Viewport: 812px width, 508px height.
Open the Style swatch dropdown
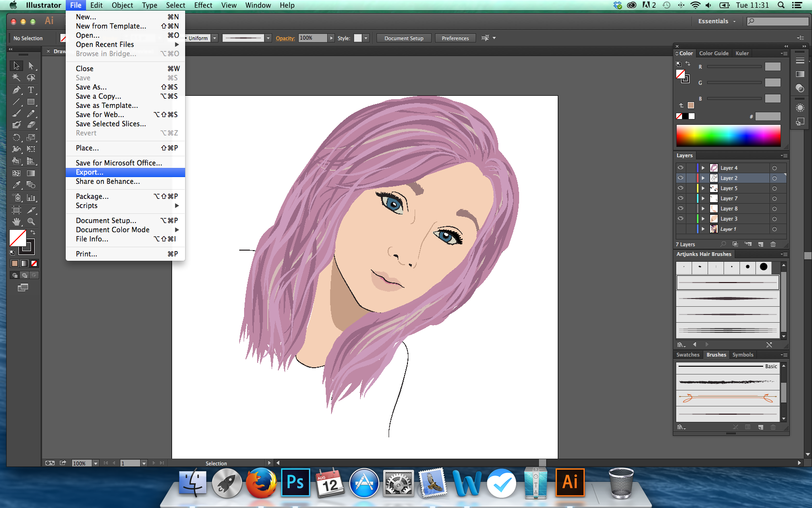pos(366,38)
